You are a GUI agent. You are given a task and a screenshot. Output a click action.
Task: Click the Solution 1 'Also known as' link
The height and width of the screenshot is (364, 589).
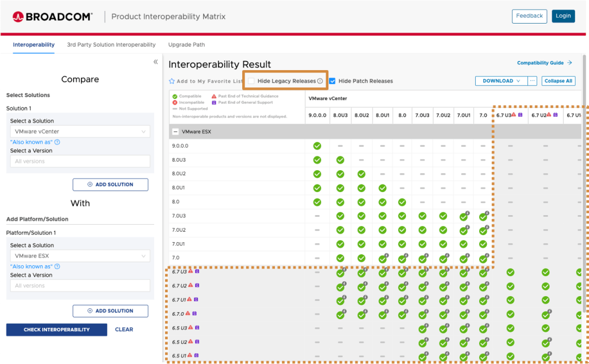[x=32, y=143]
